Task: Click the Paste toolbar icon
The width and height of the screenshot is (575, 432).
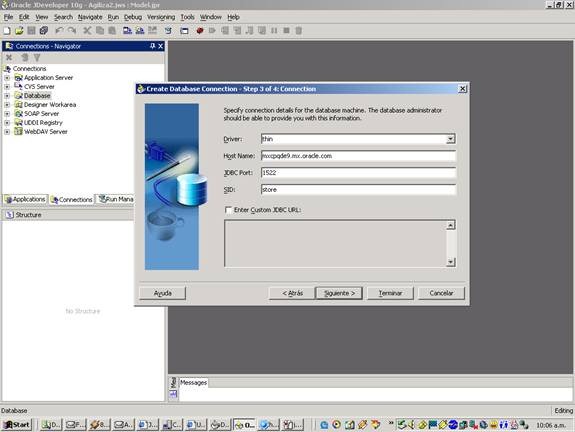Action: (x=112, y=31)
